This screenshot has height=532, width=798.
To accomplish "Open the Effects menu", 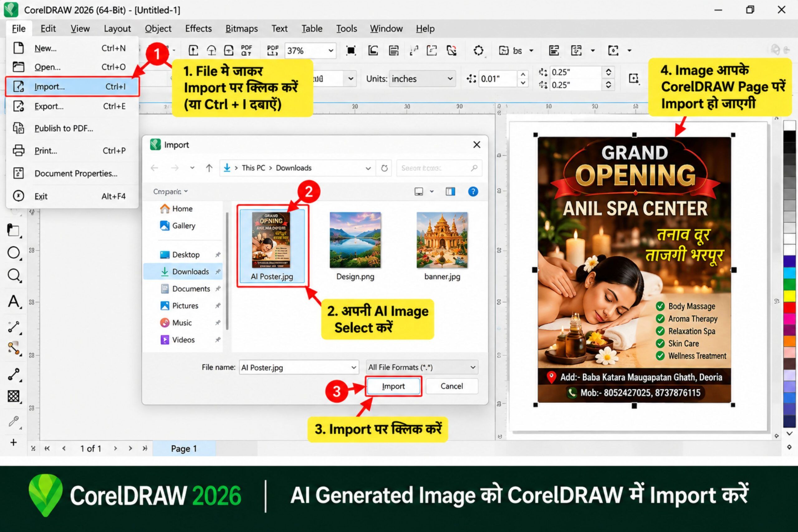I will (x=198, y=28).
